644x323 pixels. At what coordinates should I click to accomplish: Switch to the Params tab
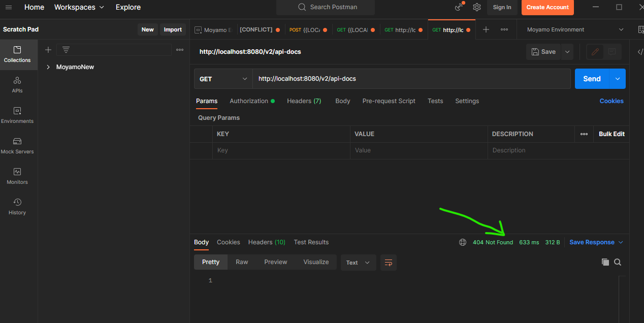[x=207, y=101]
